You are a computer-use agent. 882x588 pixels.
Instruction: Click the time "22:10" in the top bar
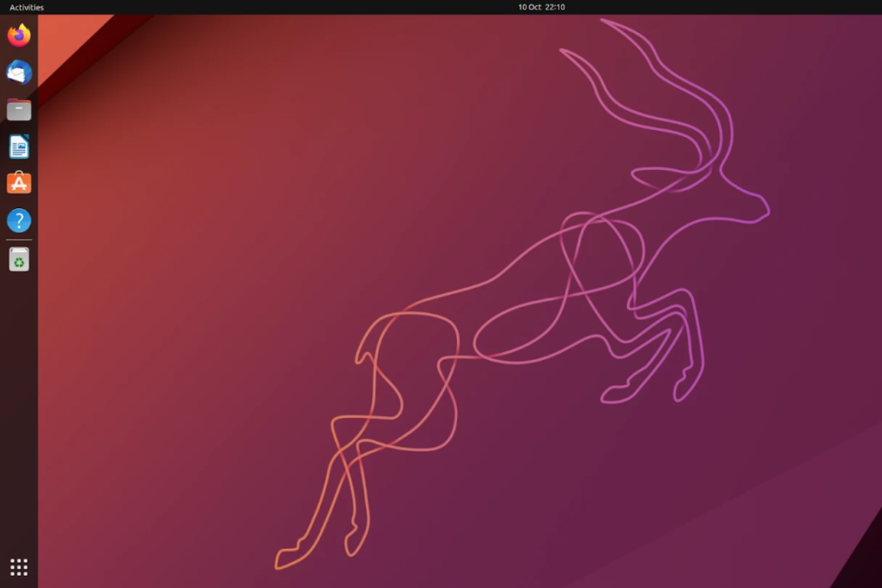point(555,7)
